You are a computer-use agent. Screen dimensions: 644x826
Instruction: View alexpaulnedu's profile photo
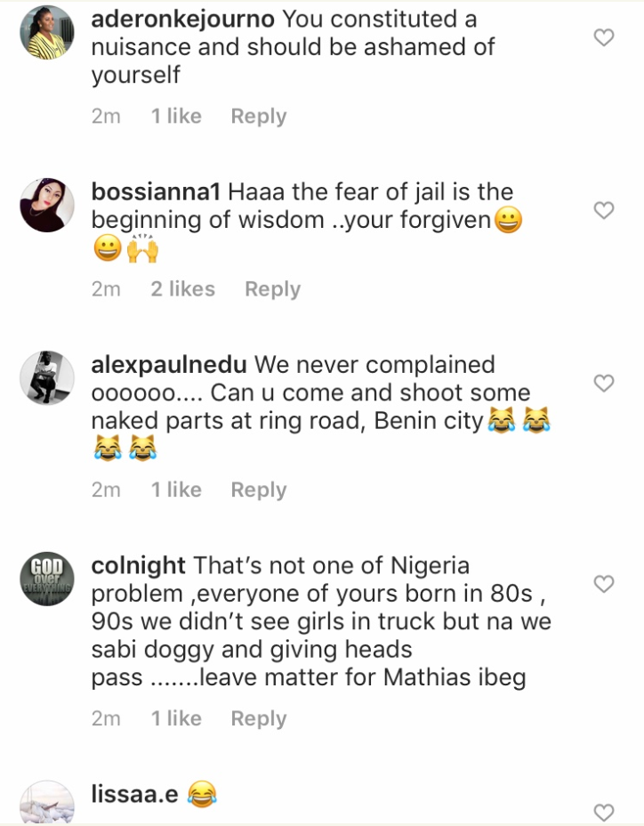(x=46, y=378)
